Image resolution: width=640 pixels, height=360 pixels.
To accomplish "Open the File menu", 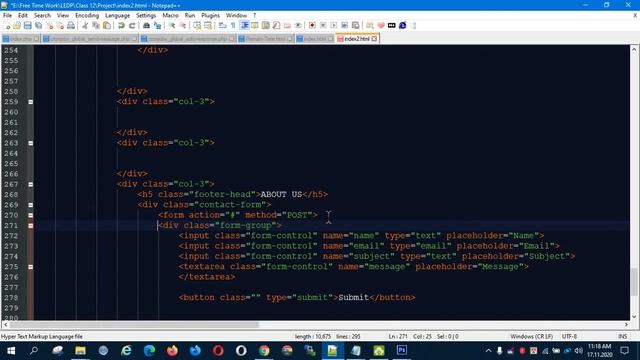I will tap(7, 15).
